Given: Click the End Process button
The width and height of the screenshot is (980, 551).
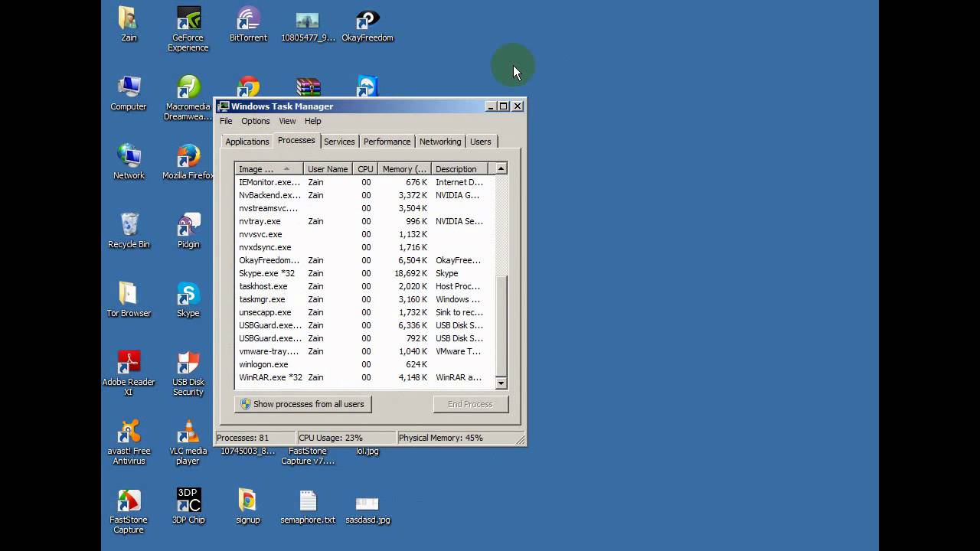Looking at the screenshot, I should pos(470,404).
